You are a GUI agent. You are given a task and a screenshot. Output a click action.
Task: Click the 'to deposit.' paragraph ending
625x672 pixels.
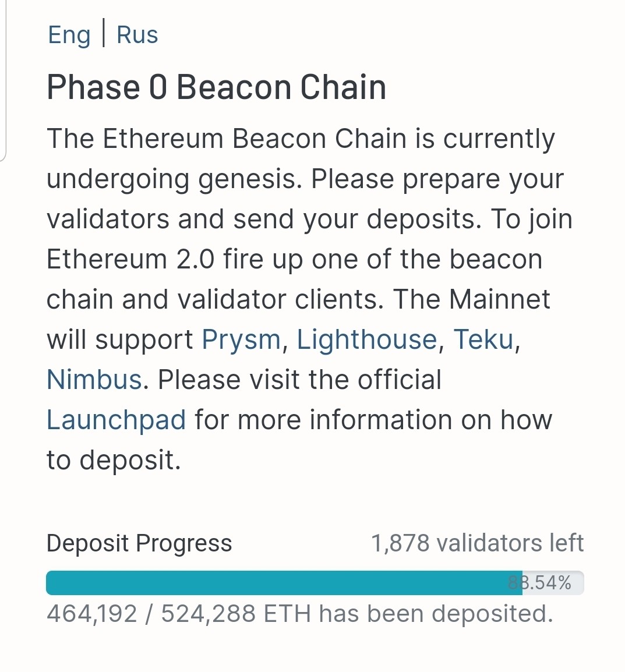[114, 460]
